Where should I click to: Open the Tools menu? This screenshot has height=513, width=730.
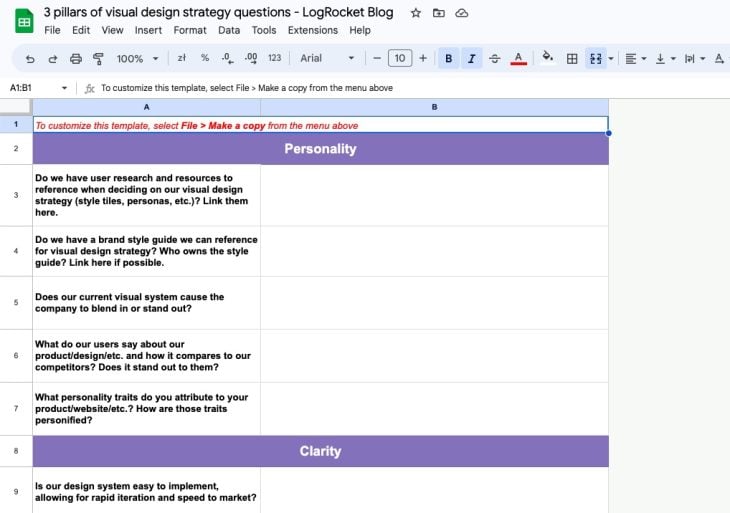point(264,30)
